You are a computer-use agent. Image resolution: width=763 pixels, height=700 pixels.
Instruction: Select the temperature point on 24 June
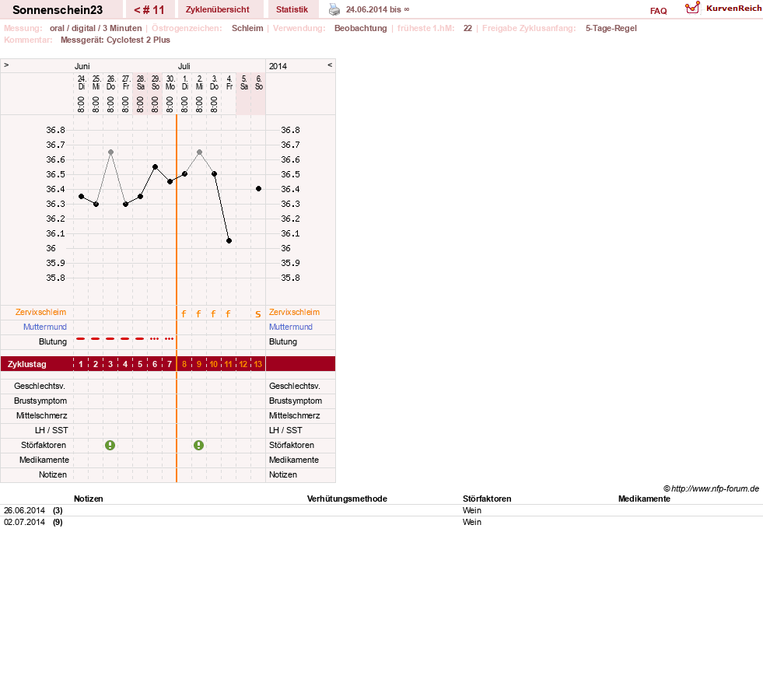coord(81,197)
